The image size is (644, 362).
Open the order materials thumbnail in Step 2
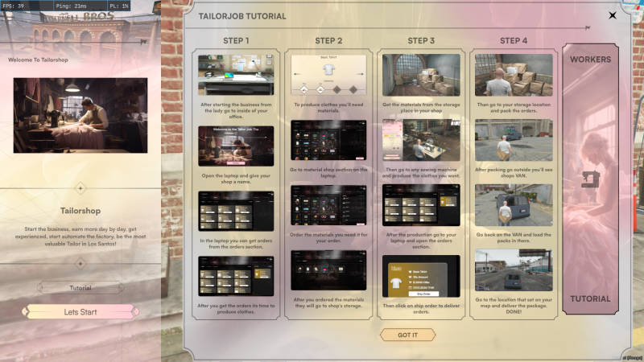(328, 205)
